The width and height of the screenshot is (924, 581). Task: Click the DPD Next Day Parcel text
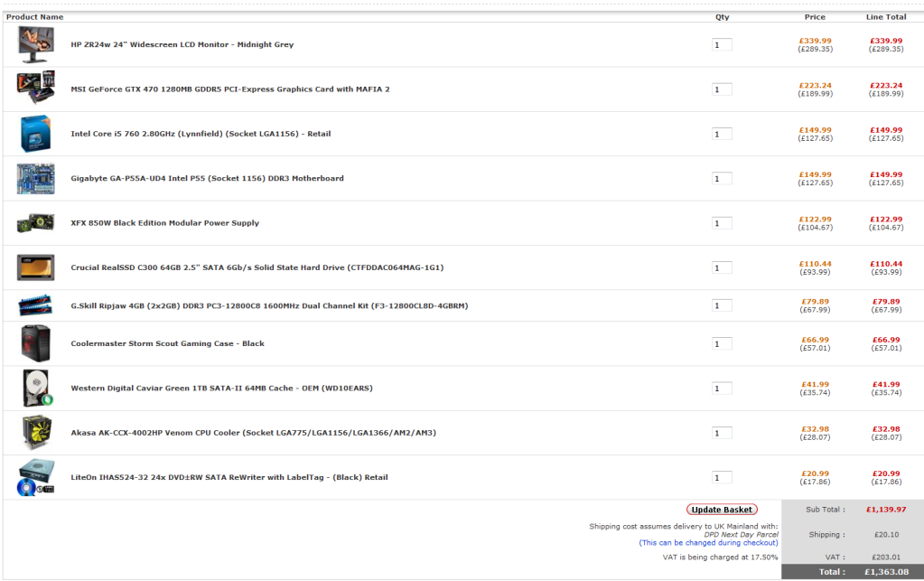[742, 534]
